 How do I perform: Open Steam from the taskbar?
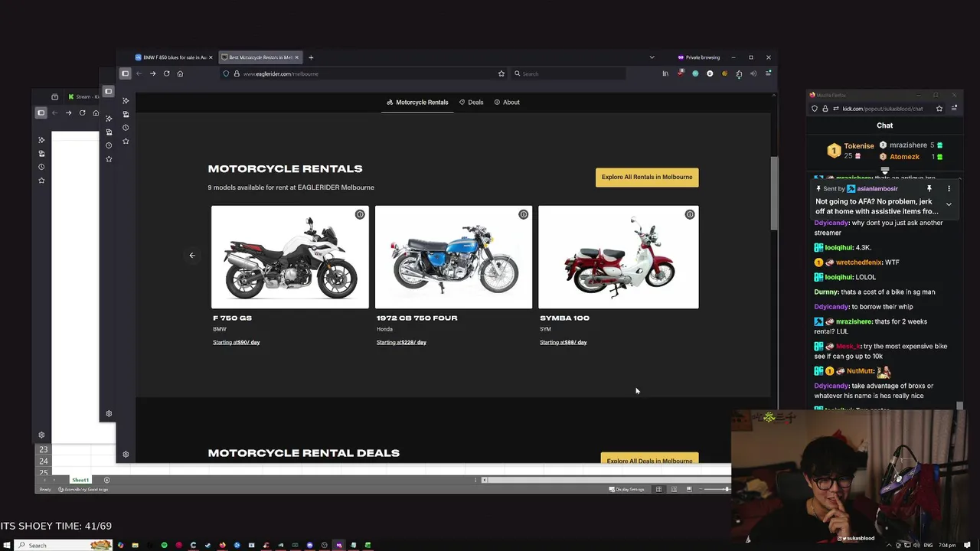[x=207, y=545]
